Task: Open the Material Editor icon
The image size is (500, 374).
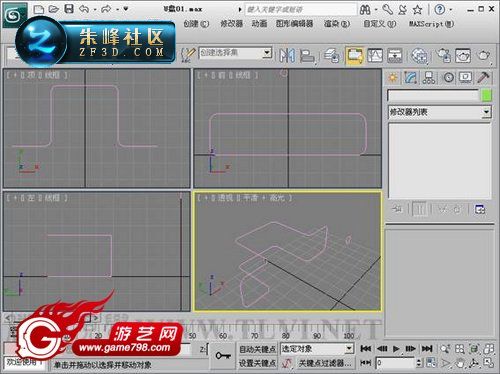Action: [x=419, y=55]
